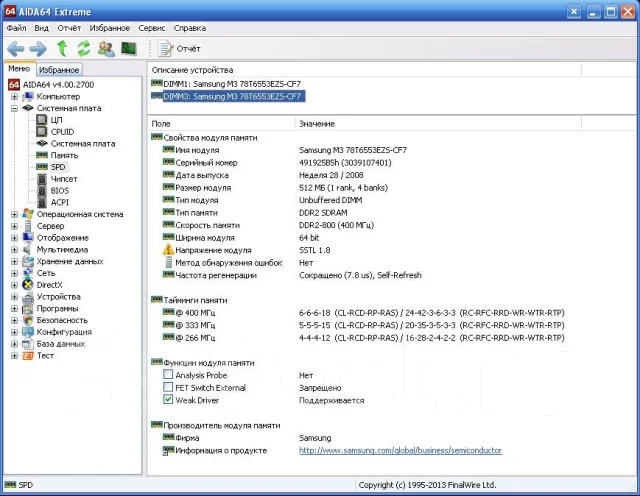This screenshot has height=496, width=640.
Task: Toggle the FET Switch External checkbox
Action: [x=168, y=387]
